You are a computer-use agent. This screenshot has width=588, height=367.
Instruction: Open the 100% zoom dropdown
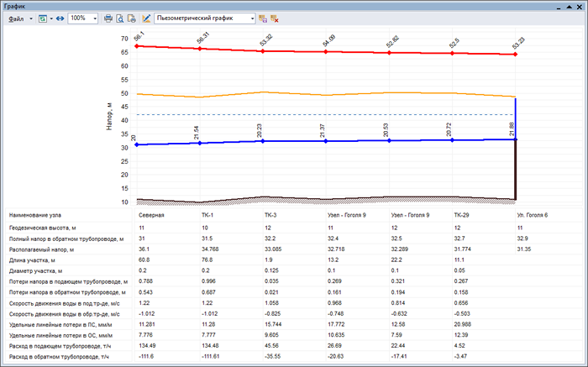pos(94,18)
